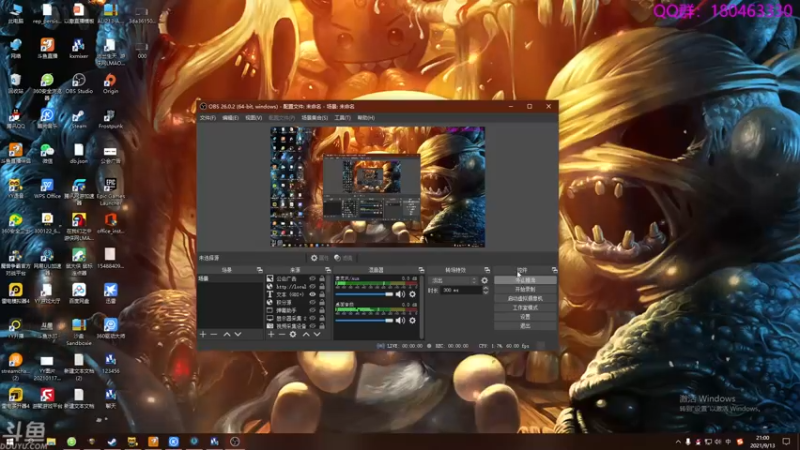The width and height of the screenshot is (800, 450).
Task: Select 场景 item in scenes list
Action: 230,279
